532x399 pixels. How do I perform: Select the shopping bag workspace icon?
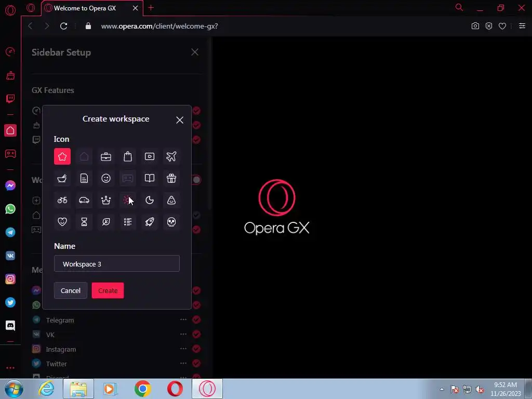pos(128,156)
